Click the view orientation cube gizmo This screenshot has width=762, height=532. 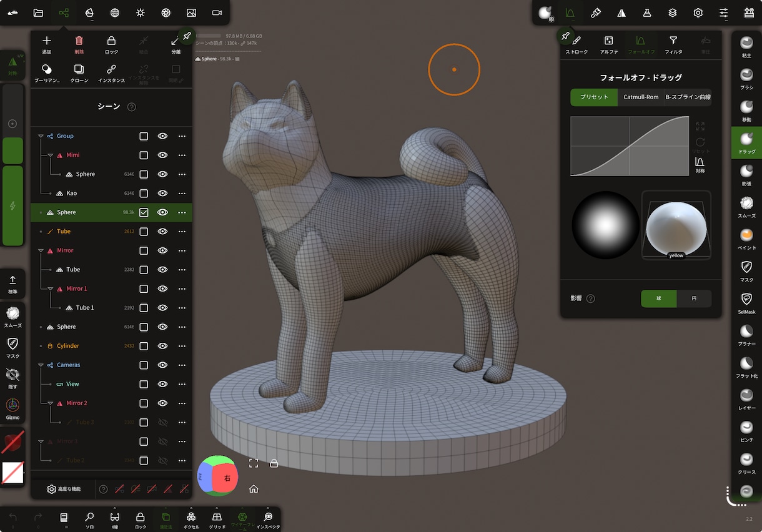point(217,476)
